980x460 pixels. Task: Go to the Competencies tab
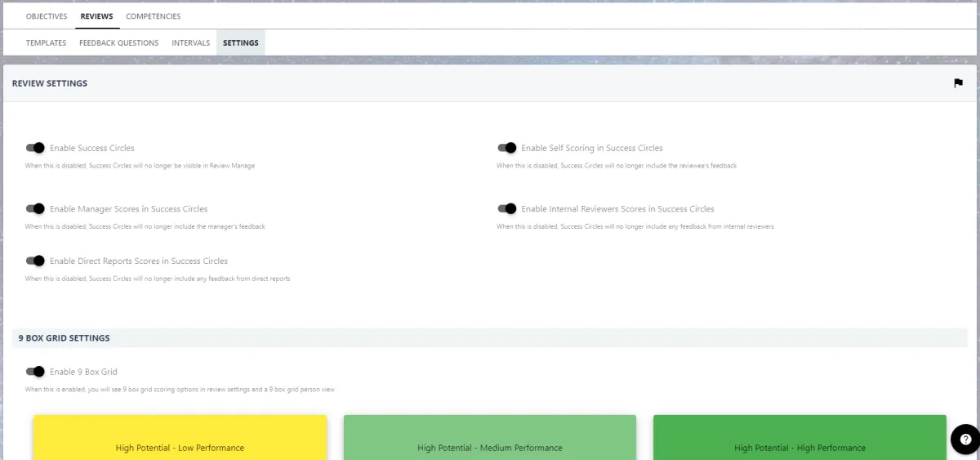point(154,16)
